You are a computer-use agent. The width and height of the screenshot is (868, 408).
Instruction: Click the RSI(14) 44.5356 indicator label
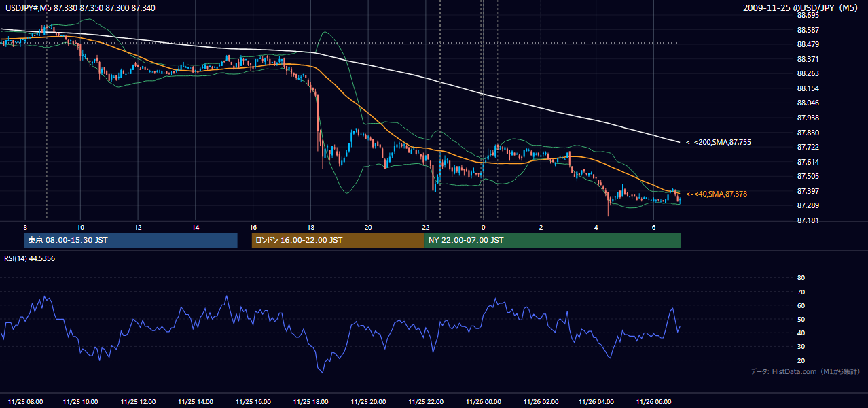click(29, 258)
